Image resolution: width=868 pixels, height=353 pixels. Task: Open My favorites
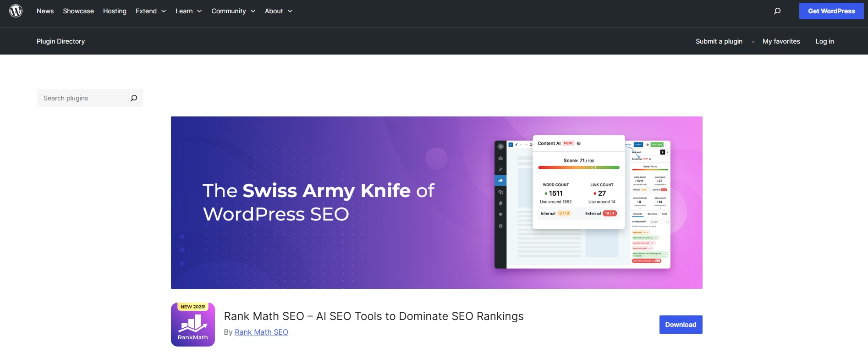(x=781, y=41)
